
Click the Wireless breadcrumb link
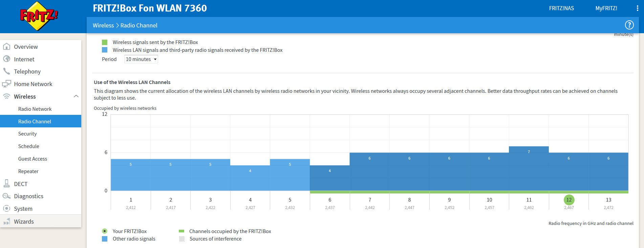tap(103, 25)
